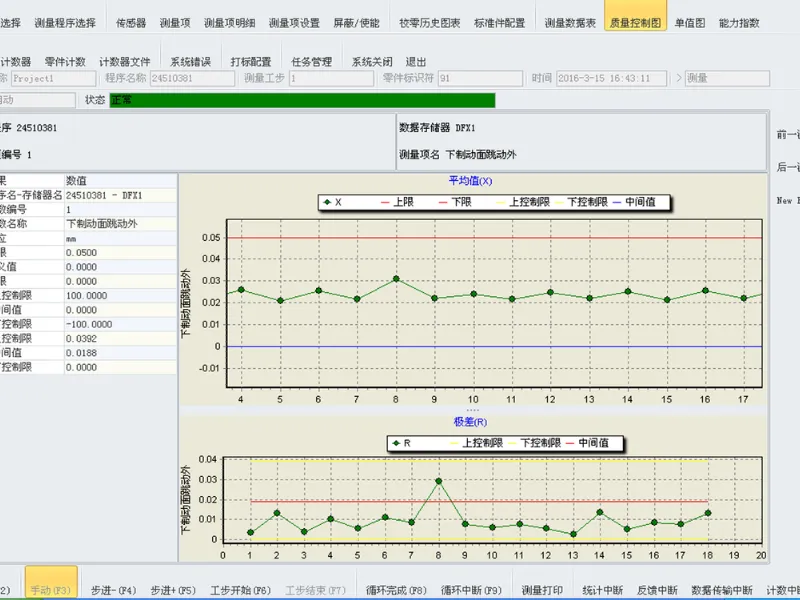Click the 程序名称 field showing 24510381
This screenshot has width=800, height=600.
coord(192,78)
